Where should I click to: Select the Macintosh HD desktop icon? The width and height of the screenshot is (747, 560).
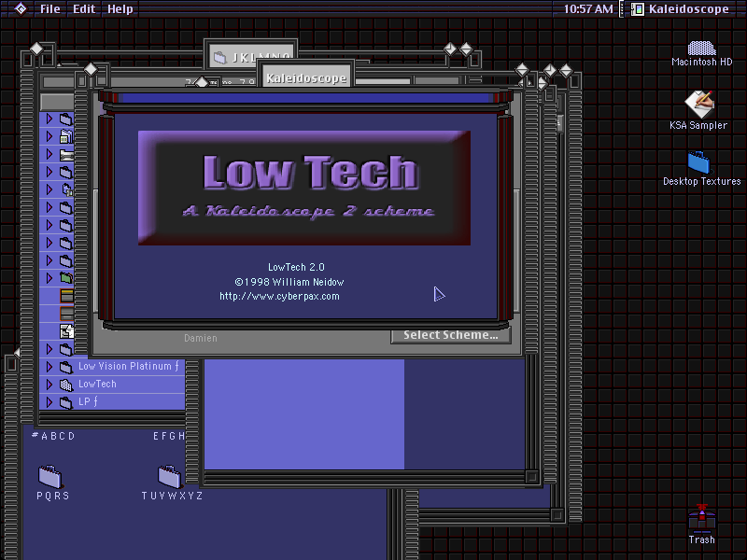click(x=702, y=48)
